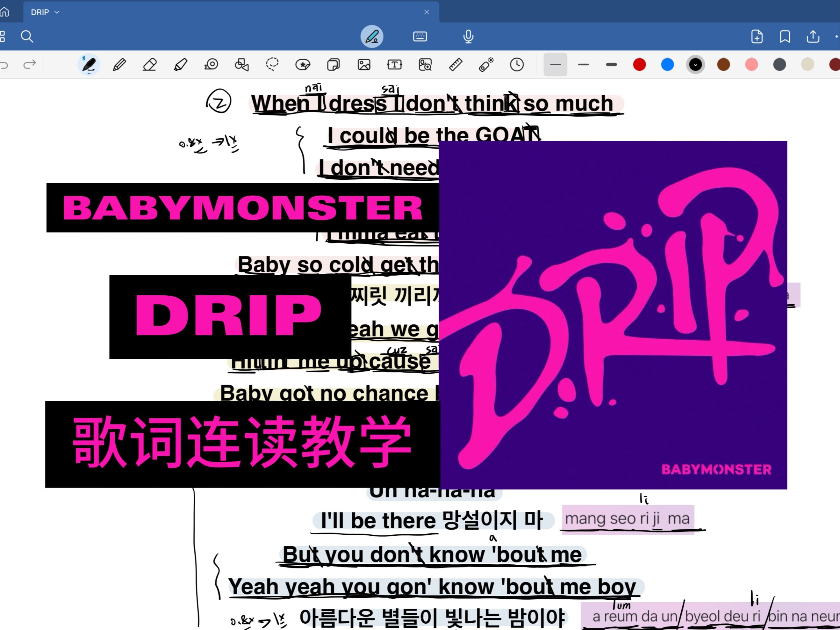Select the shapes tool

241,64
